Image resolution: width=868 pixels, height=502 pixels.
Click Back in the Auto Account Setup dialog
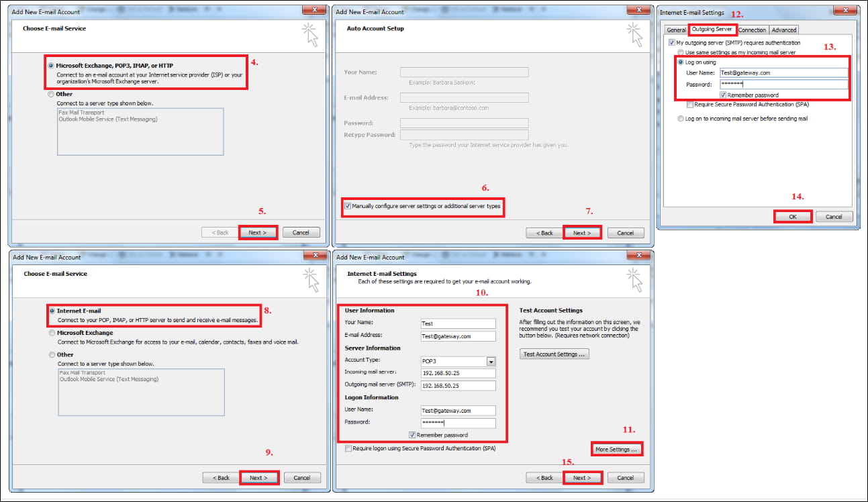544,233
